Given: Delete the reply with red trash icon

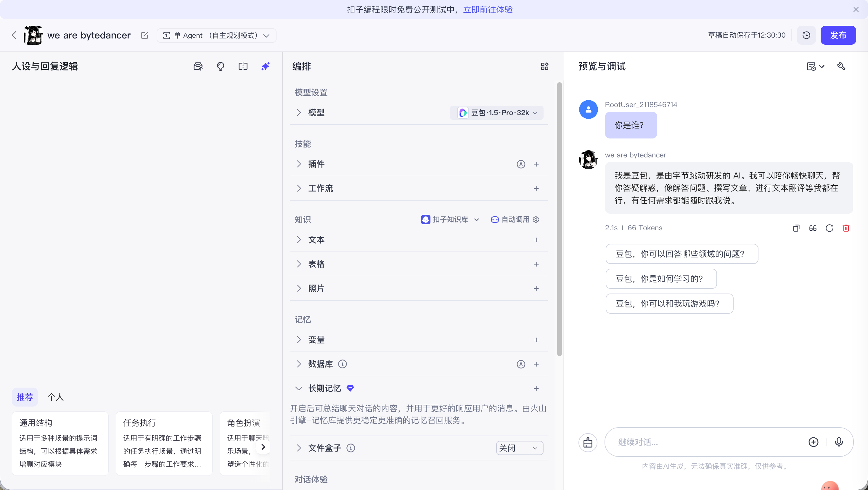Looking at the screenshot, I should pos(846,228).
